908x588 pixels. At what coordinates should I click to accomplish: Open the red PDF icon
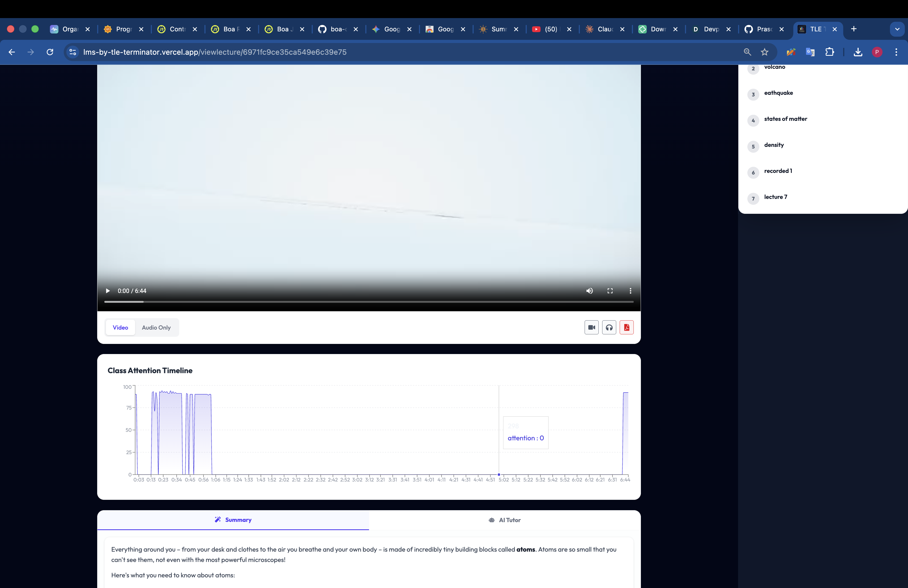627,327
